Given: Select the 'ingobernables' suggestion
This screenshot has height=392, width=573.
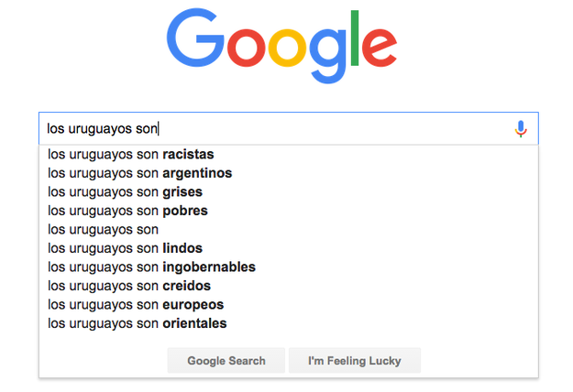Looking at the screenshot, I should pyautogui.click(x=289, y=267).
